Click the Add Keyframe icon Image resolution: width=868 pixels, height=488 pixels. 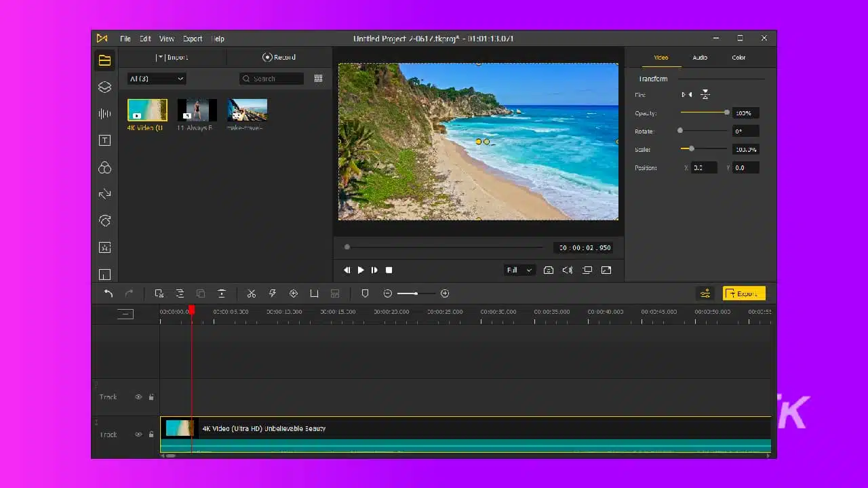click(x=294, y=293)
